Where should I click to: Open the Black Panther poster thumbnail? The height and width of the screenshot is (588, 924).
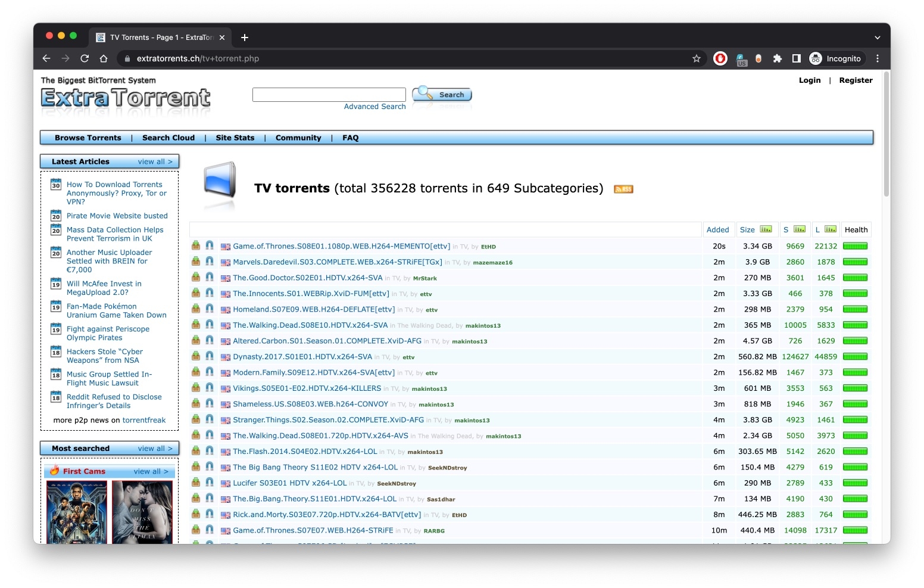(x=77, y=512)
